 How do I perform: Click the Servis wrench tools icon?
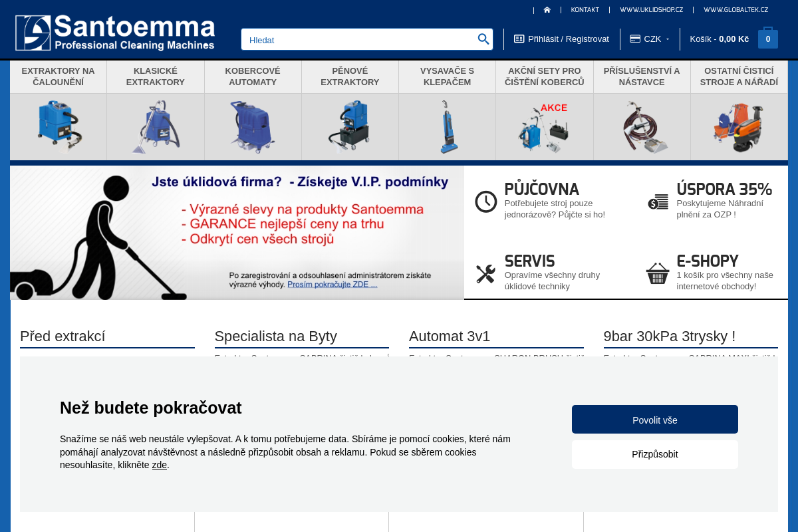click(x=485, y=273)
